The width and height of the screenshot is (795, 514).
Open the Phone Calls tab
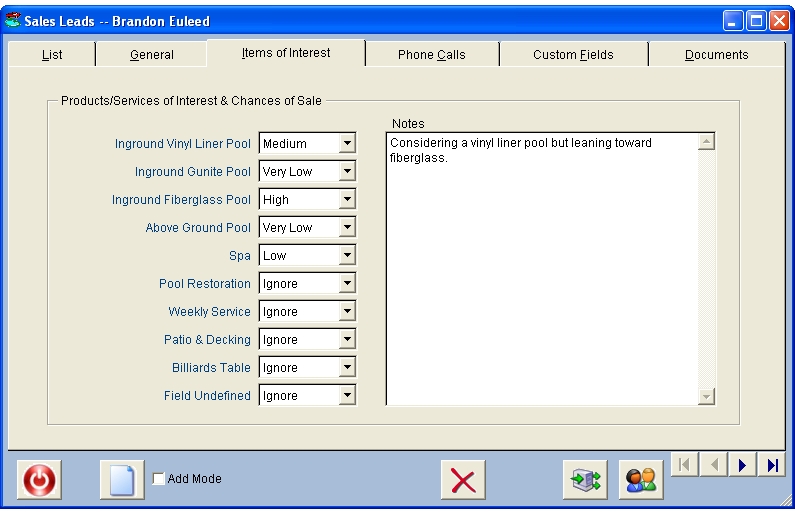tap(431, 55)
